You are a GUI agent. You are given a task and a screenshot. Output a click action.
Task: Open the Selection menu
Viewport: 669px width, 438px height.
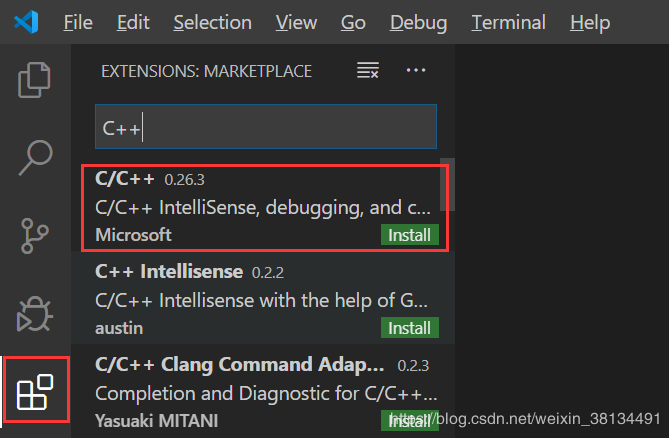(213, 22)
